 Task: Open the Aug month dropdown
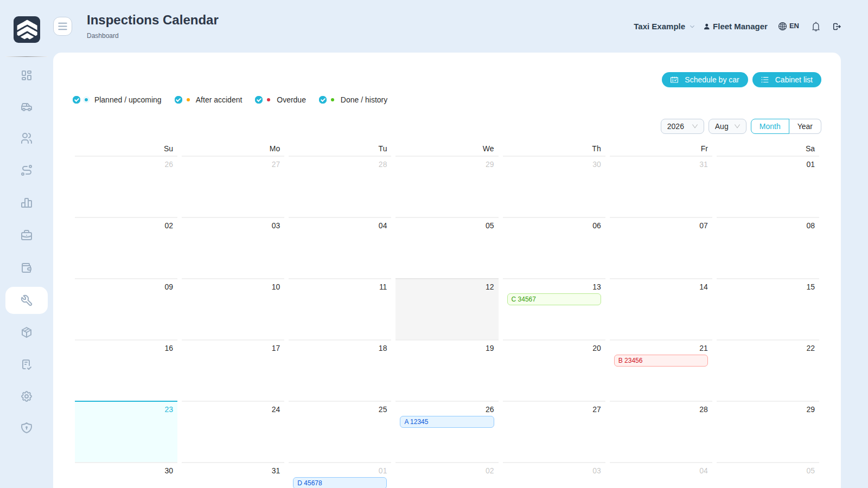click(x=727, y=126)
